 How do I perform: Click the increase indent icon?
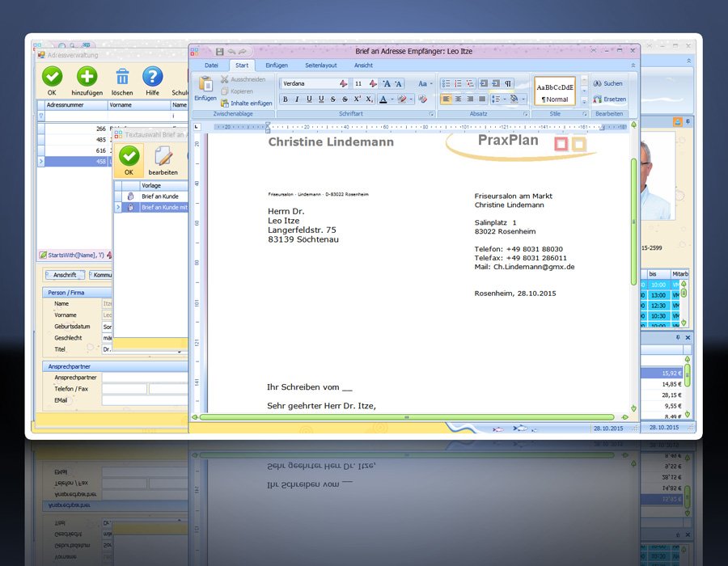click(496, 83)
